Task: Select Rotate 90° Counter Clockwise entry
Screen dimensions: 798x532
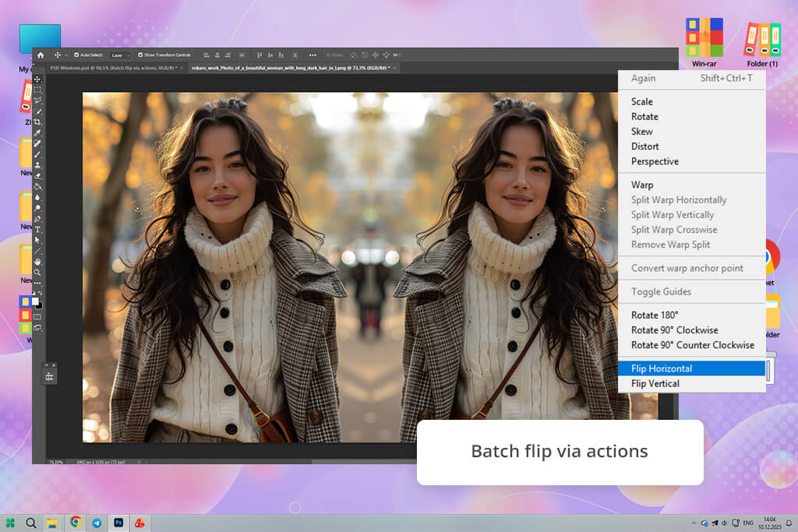Action: pyautogui.click(x=691, y=345)
